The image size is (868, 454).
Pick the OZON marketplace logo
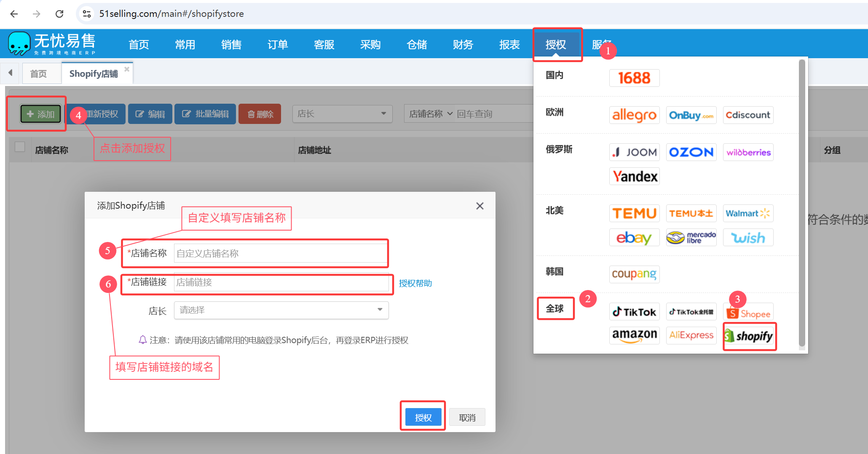pyautogui.click(x=691, y=152)
